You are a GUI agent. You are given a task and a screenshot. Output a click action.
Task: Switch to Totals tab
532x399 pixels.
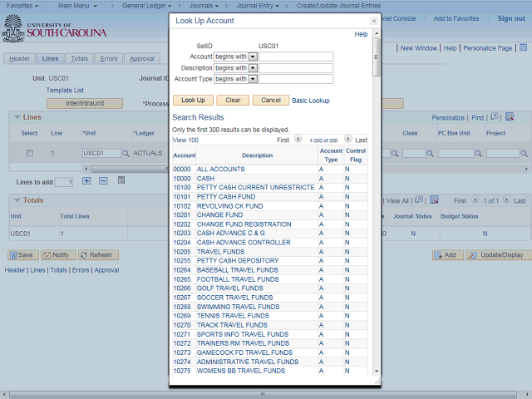(x=80, y=59)
